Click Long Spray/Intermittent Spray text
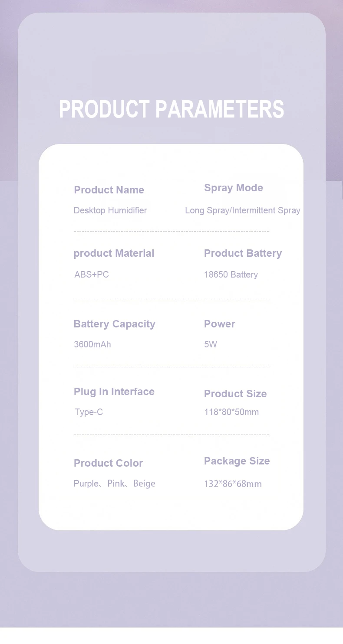 [x=243, y=210]
